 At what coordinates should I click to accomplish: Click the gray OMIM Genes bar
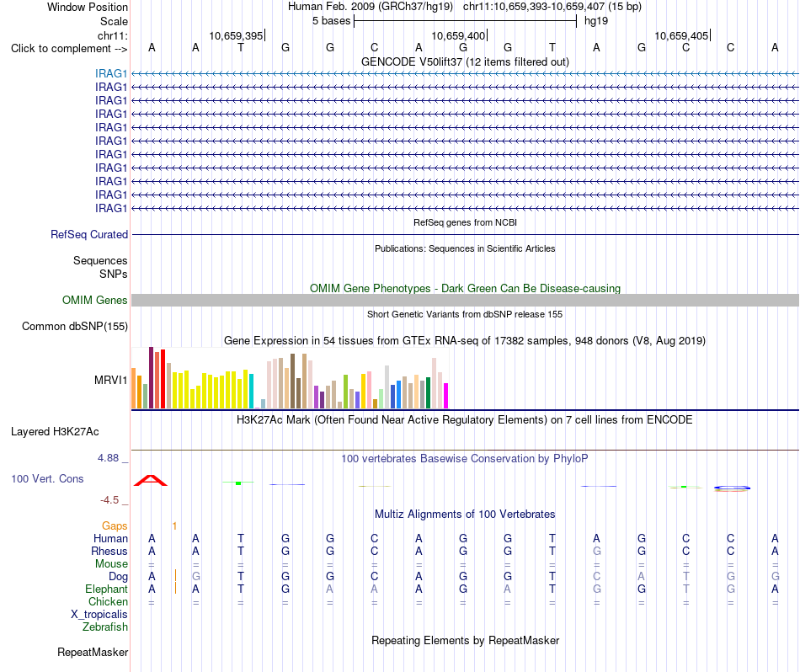[x=465, y=300]
